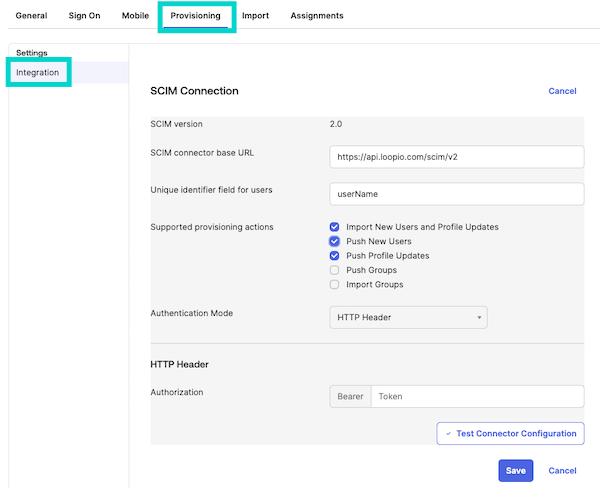Open the Mobile tab

click(135, 16)
